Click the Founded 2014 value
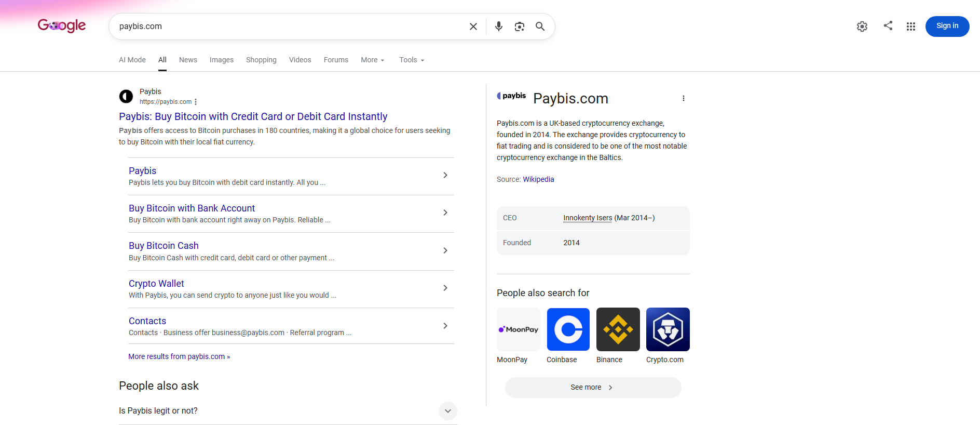The width and height of the screenshot is (980, 425). pyautogui.click(x=571, y=243)
